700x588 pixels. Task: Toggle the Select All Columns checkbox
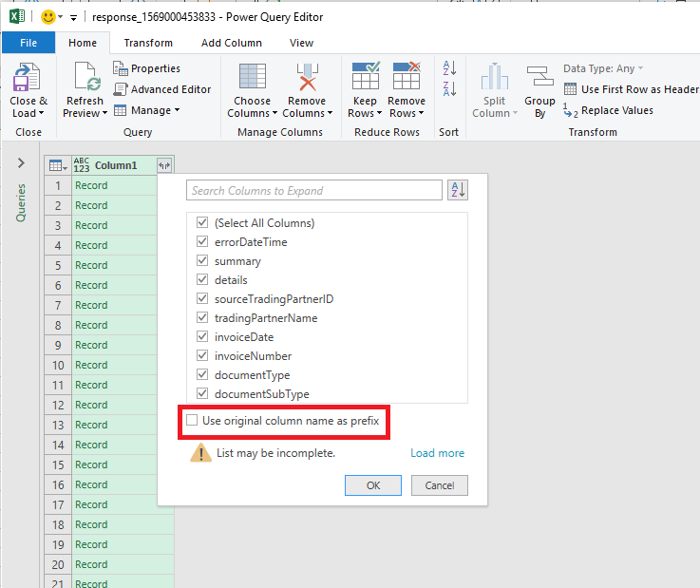point(202,222)
